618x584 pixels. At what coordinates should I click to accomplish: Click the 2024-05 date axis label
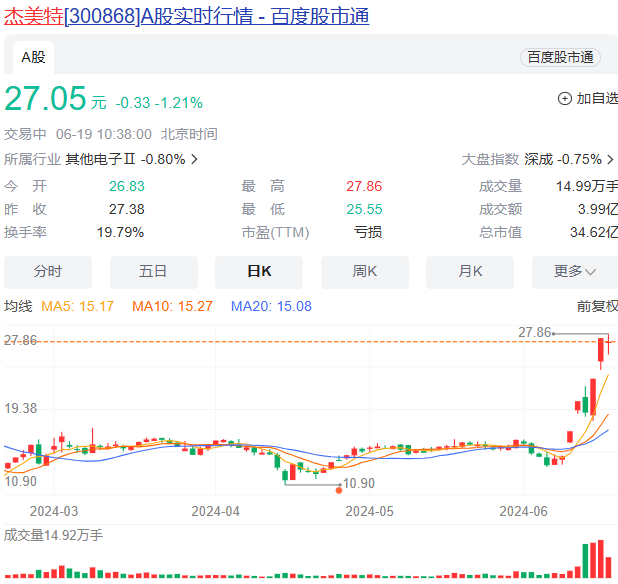pyautogui.click(x=369, y=511)
